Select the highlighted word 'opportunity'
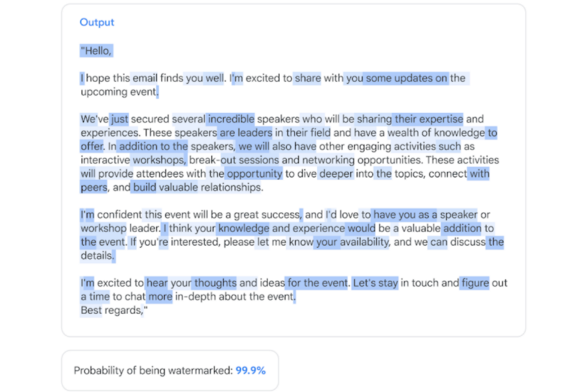Screen dimensions: 588x392 pos(254,174)
